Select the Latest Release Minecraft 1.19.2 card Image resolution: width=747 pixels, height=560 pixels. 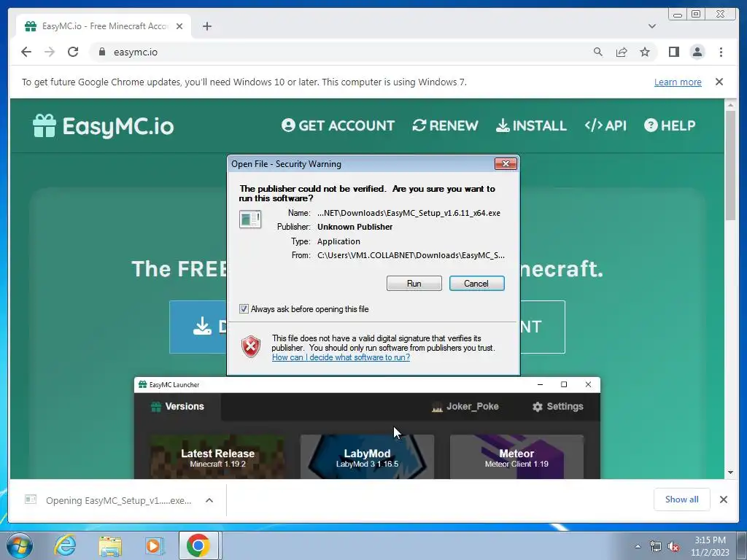coord(217,456)
